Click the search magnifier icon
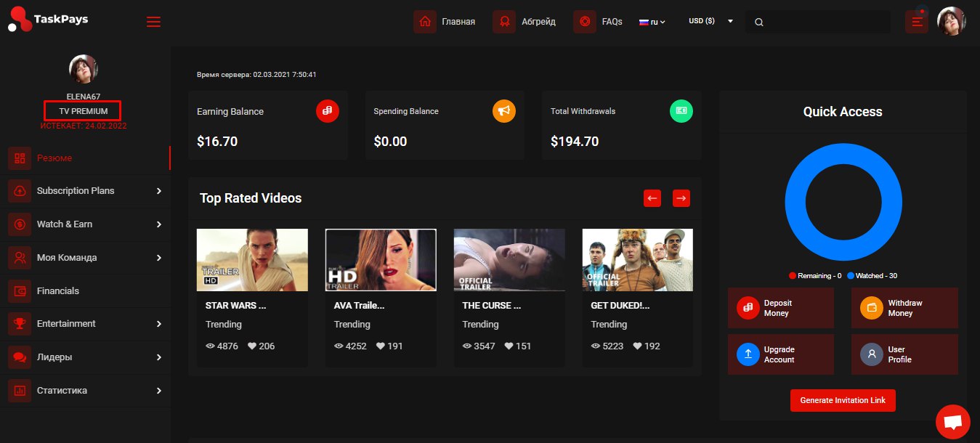 (x=759, y=23)
